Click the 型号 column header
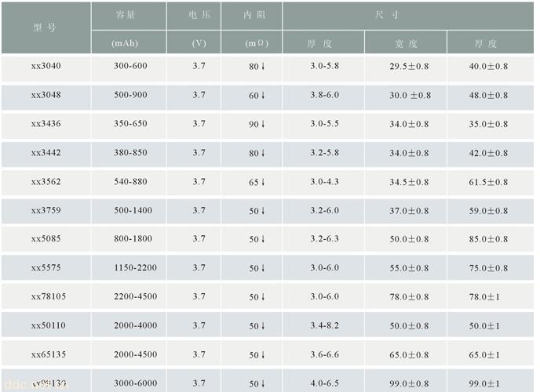540x392 pixels. [x=46, y=27]
